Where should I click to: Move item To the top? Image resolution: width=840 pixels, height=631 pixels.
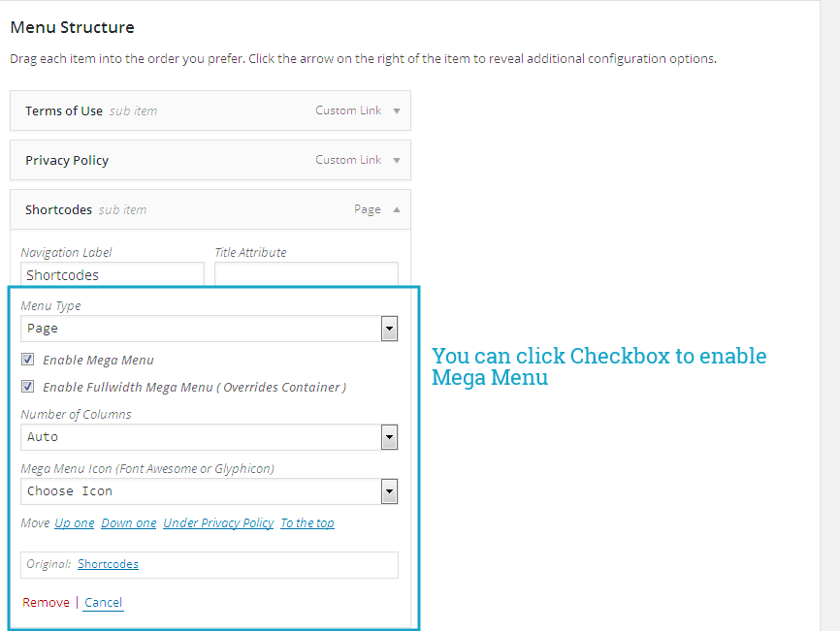coord(307,523)
